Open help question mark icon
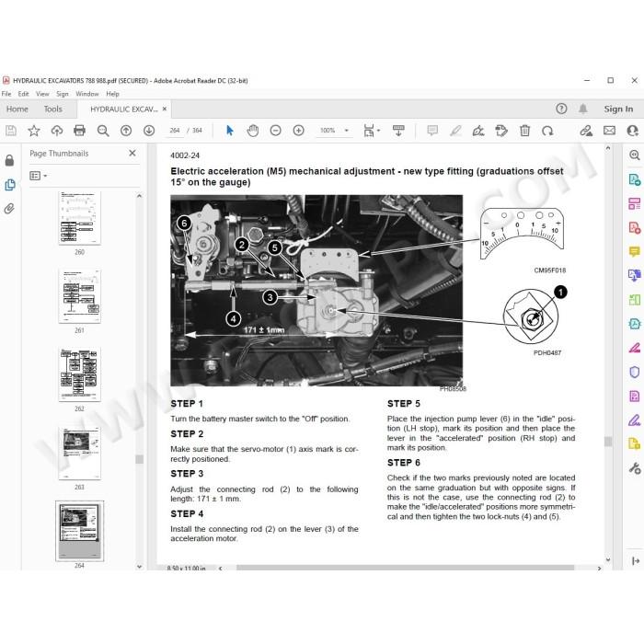The image size is (644, 644). pos(561,109)
